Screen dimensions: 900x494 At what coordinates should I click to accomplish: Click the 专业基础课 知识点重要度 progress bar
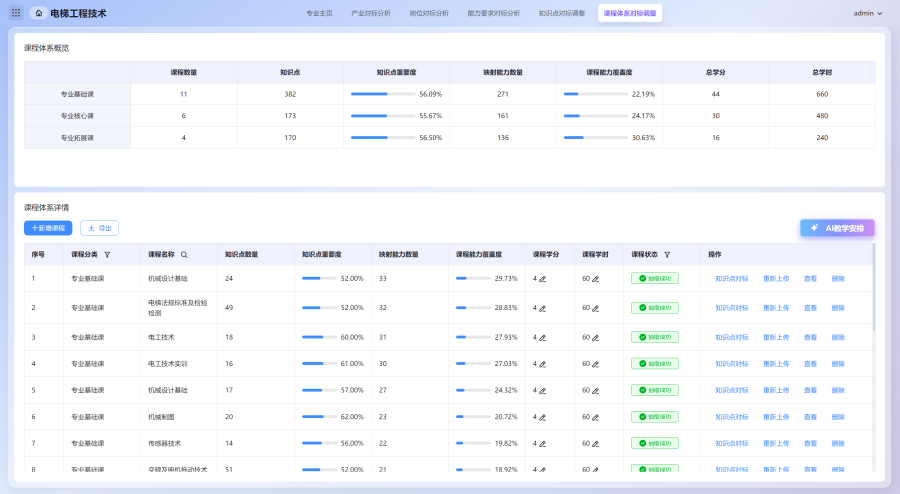(383, 94)
